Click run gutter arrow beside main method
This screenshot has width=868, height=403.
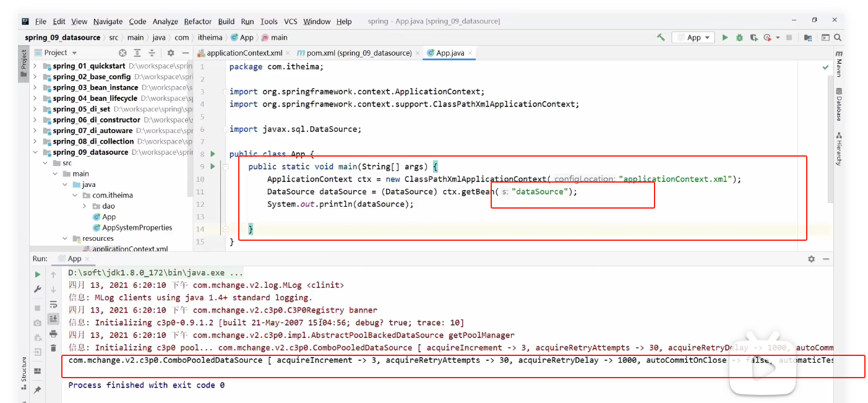click(x=213, y=166)
